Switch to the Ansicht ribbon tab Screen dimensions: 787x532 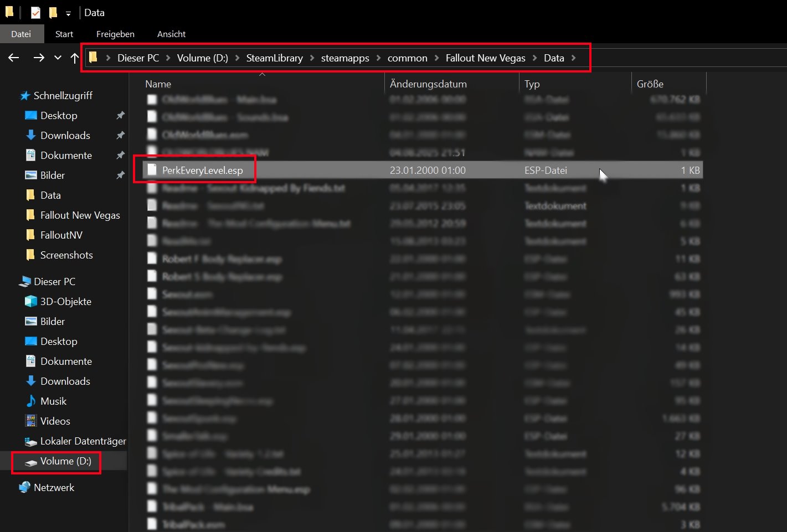(x=172, y=34)
